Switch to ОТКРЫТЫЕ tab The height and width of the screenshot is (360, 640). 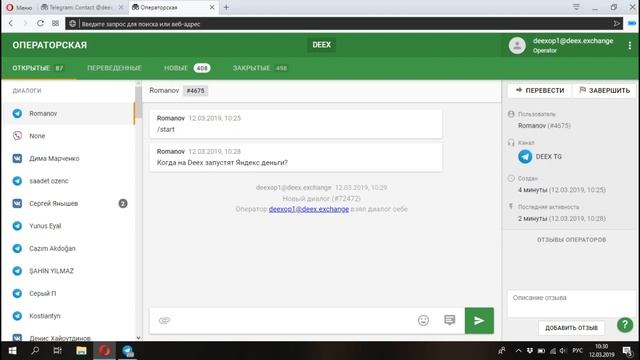click(x=38, y=68)
